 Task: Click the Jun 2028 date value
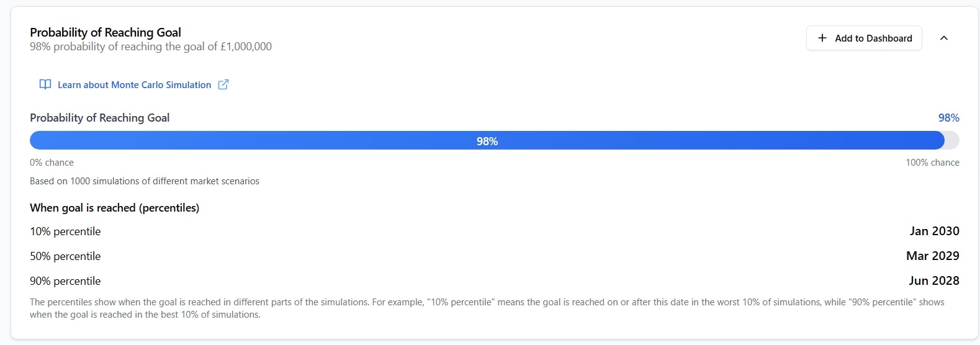click(934, 280)
